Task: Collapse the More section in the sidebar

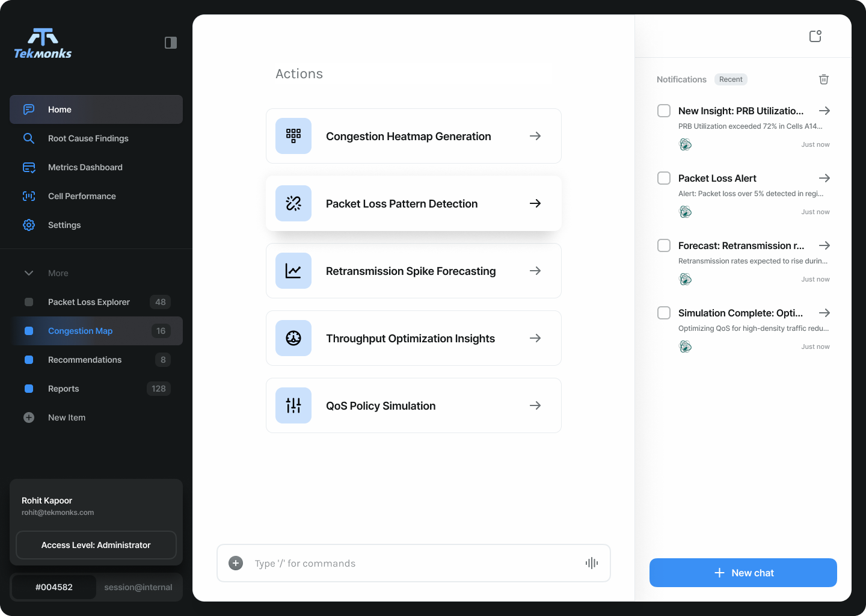Action: pos(28,273)
